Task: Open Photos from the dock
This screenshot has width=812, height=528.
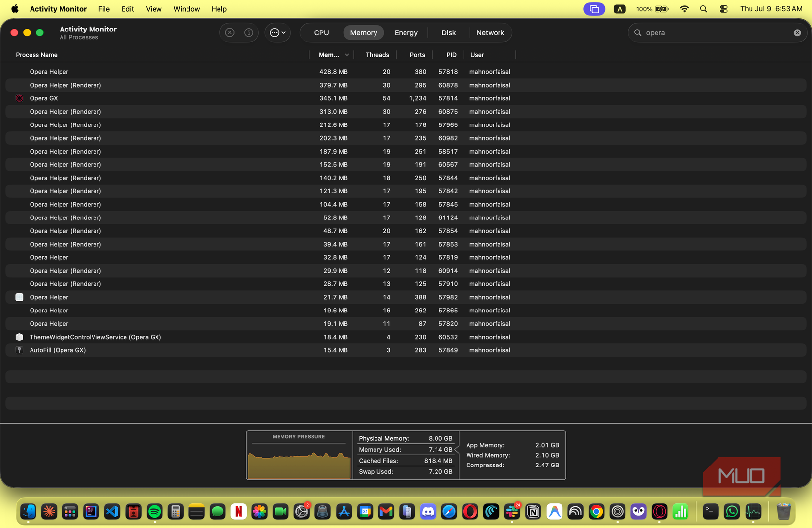Action: tap(259, 512)
